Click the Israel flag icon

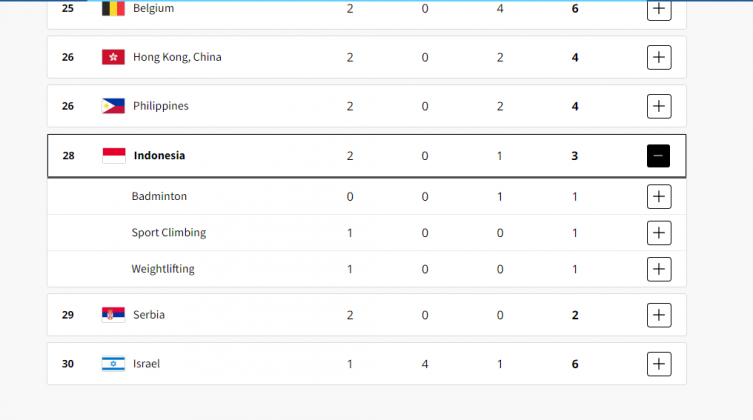pyautogui.click(x=113, y=364)
